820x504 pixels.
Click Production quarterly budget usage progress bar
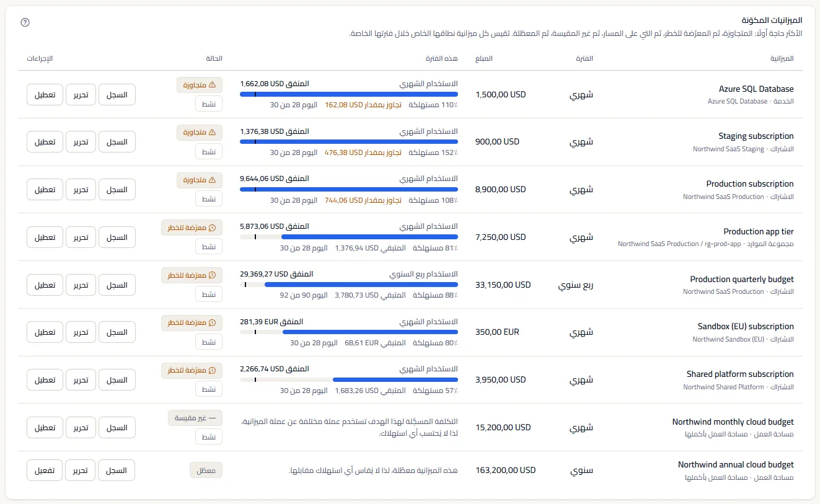point(349,285)
